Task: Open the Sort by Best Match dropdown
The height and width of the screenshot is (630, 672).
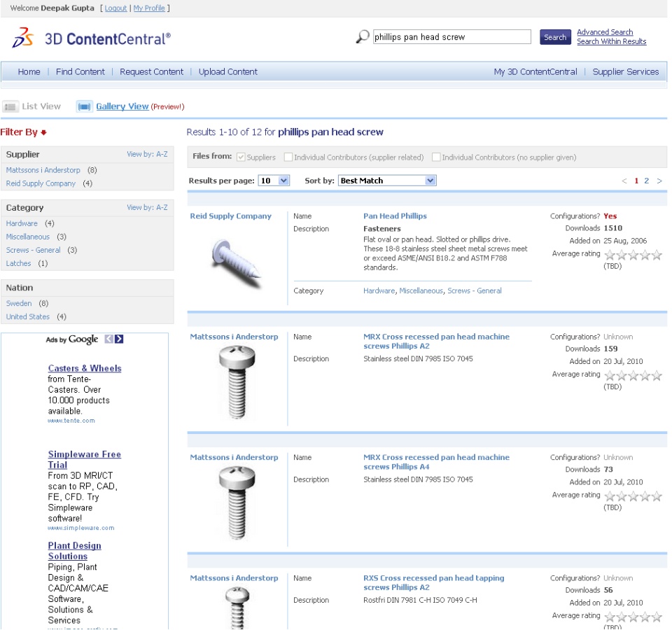Action: click(387, 181)
